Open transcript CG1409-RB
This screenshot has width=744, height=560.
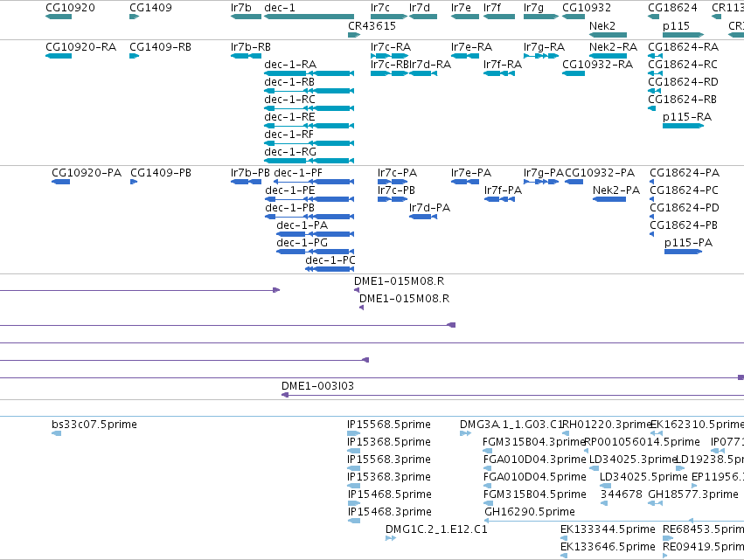(134, 56)
